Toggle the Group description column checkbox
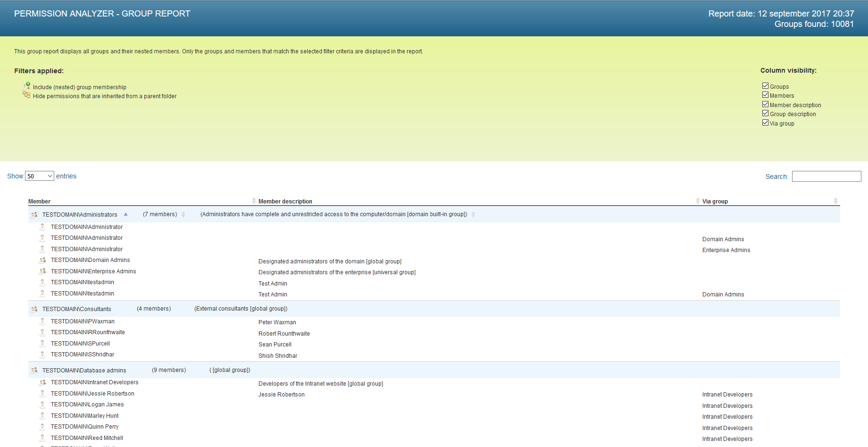 pos(765,113)
